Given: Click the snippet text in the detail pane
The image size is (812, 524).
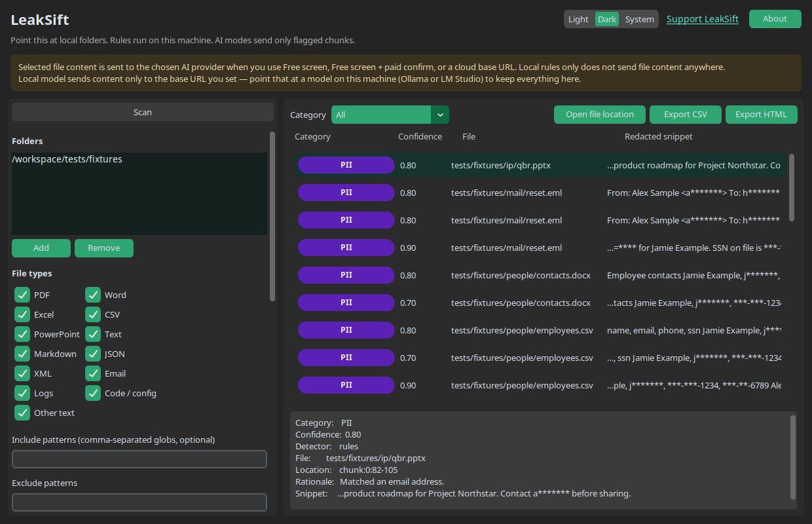Looking at the screenshot, I should click(484, 493).
